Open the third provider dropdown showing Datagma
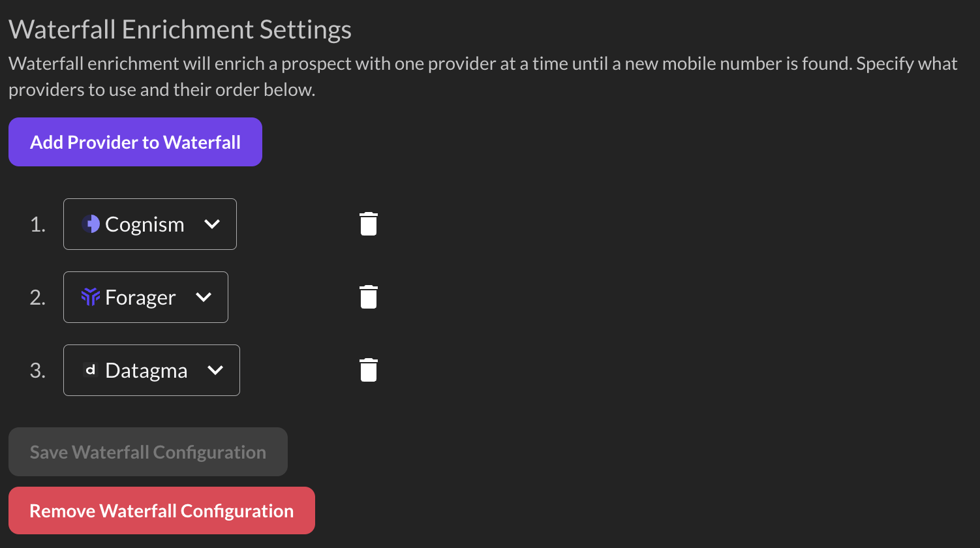The width and height of the screenshot is (980, 548). (151, 370)
